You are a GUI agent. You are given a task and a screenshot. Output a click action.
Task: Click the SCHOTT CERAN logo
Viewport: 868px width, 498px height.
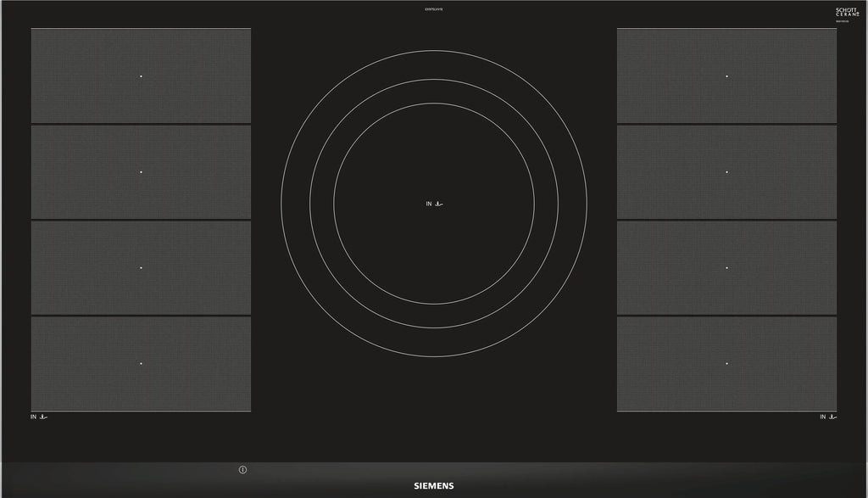point(847,12)
